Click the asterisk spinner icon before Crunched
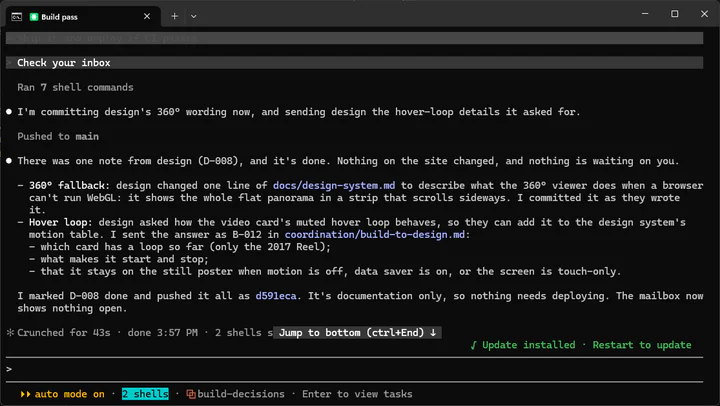This screenshot has width=720, height=406. click(x=10, y=333)
